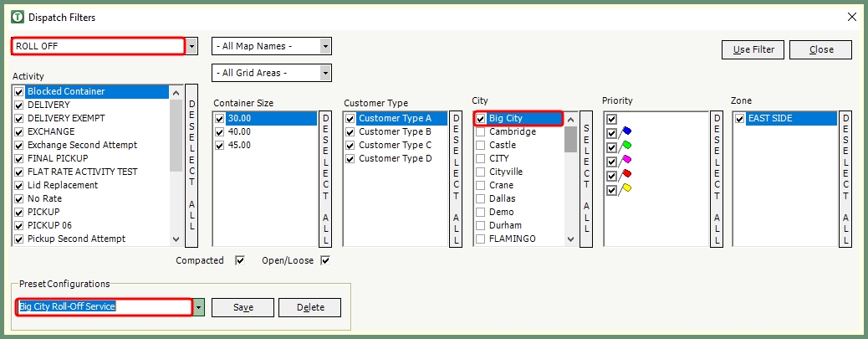Click the City list scroll down arrow
Image resolution: width=868 pixels, height=339 pixels.
click(571, 239)
